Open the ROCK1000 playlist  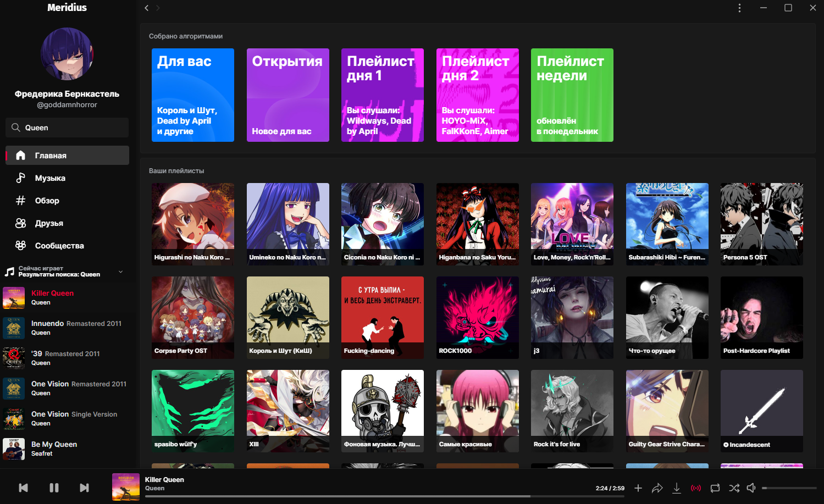[x=478, y=318]
